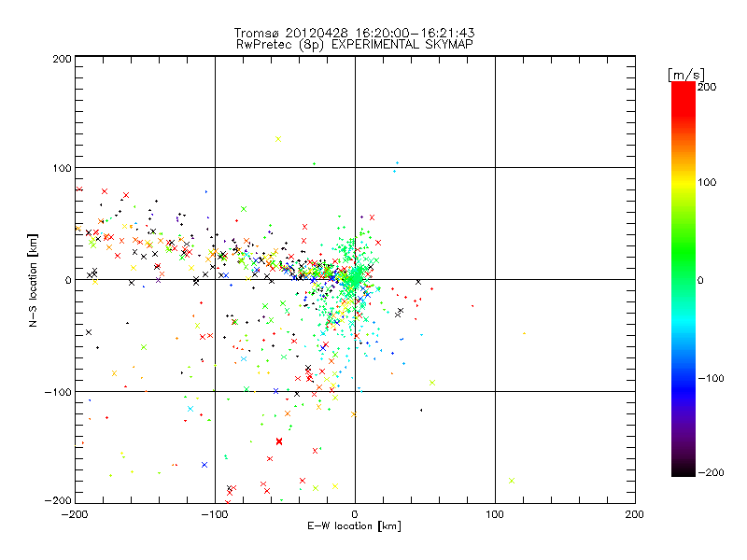Click the x-axis tick label '-100'
The width and height of the screenshot is (747, 560).
(x=215, y=514)
